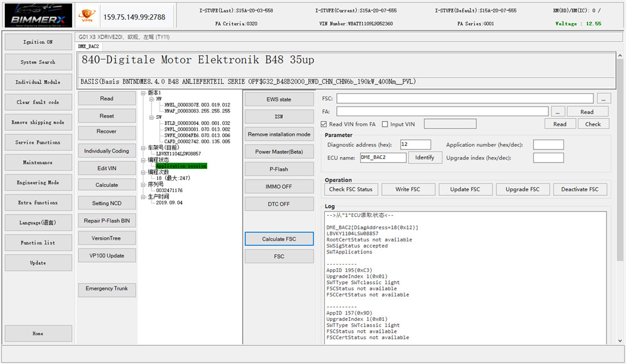Click the ISN button
The height and width of the screenshot is (364, 626).
279,116
